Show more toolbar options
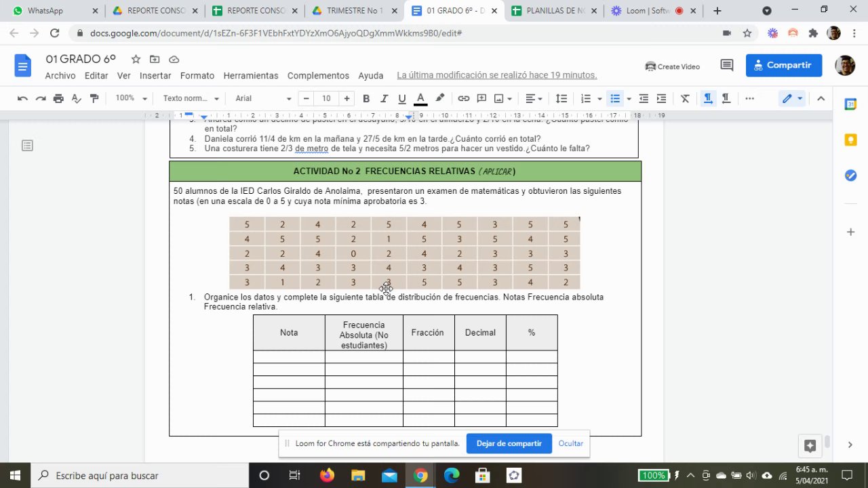The image size is (868, 488). coord(749,98)
